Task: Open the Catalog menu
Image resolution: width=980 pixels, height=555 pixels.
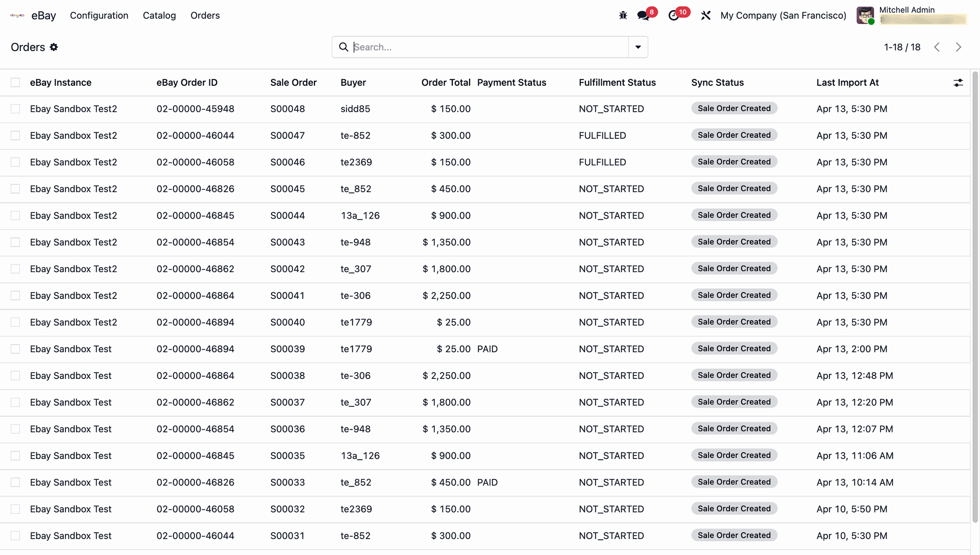Action: tap(159, 15)
